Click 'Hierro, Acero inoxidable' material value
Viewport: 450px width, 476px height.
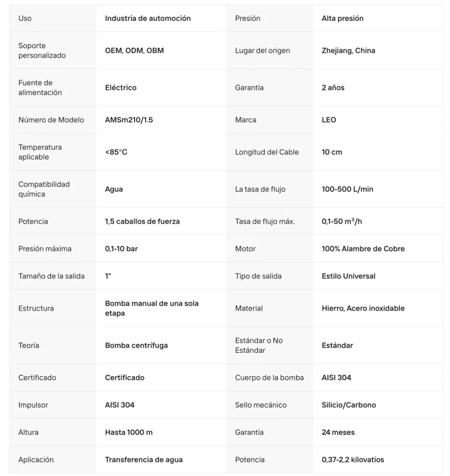[x=363, y=308]
